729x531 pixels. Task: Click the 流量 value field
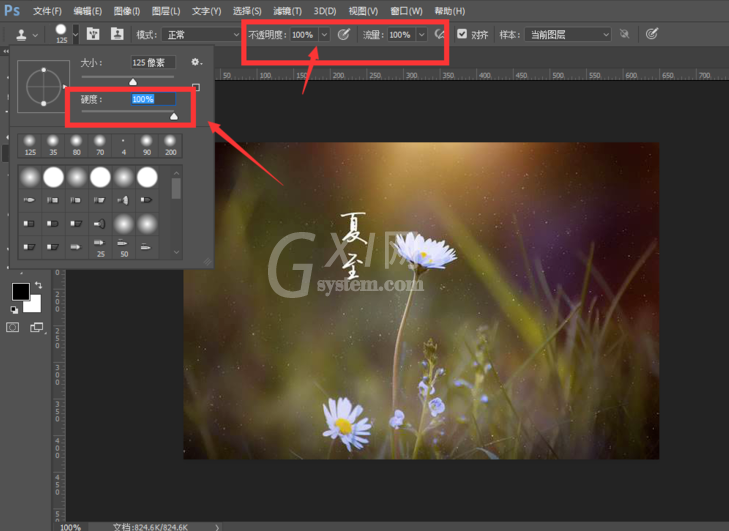click(401, 34)
